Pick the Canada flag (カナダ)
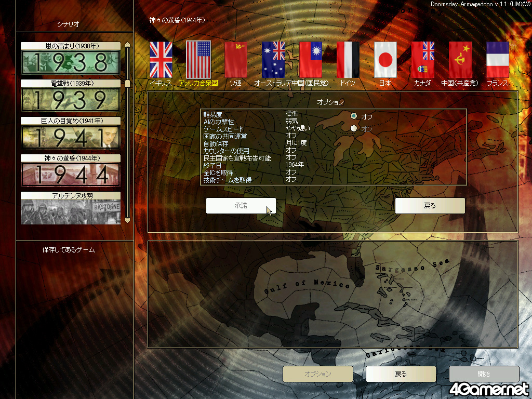 click(x=423, y=60)
